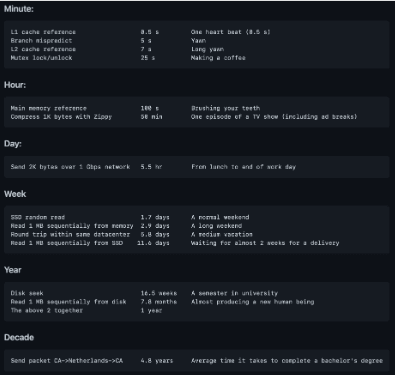The width and height of the screenshot is (395, 375).
Task: Click the '5.8 days' value
Action: [x=155, y=235]
